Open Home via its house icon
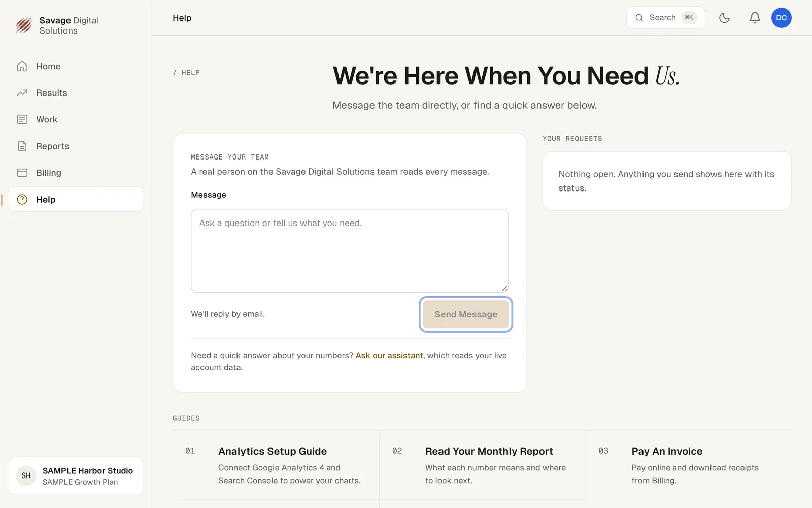Viewport: 812px width, 508px height. coord(22,66)
